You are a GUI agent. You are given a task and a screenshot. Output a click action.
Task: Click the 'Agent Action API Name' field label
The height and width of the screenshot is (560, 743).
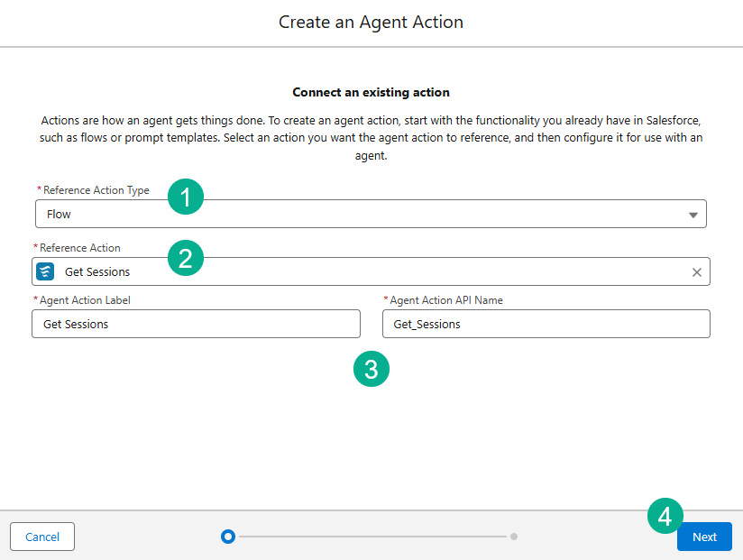(x=447, y=300)
